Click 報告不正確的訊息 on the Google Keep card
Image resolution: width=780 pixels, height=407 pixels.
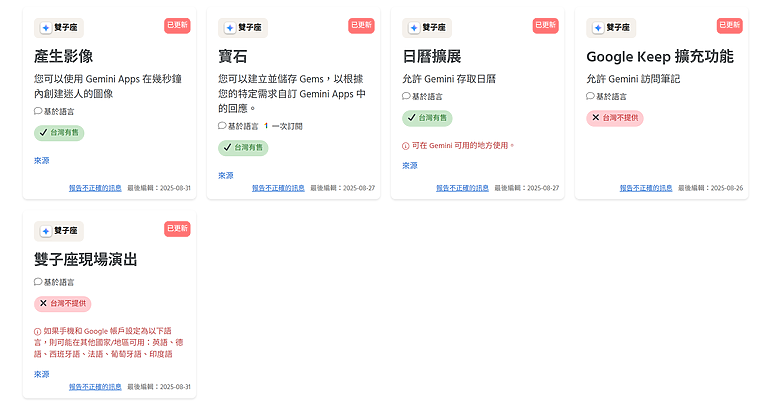[x=646, y=188]
